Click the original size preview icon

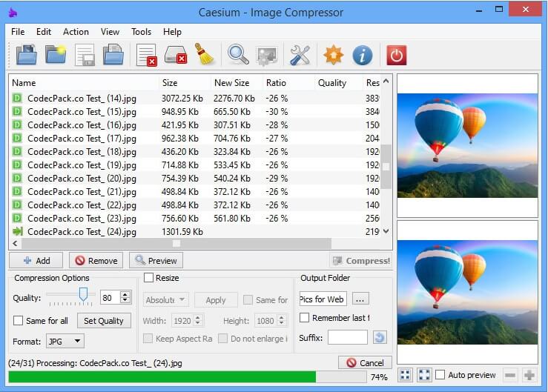click(425, 375)
